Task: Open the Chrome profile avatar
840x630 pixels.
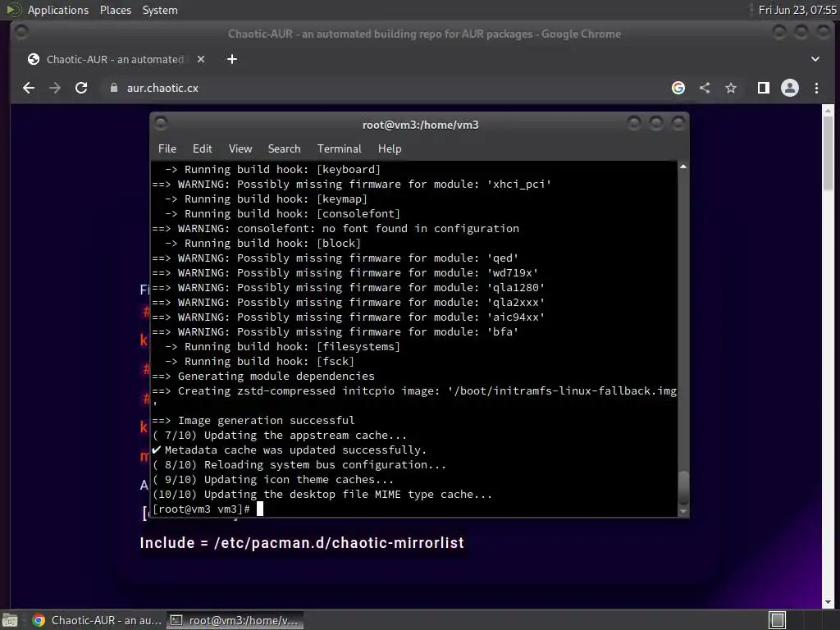Action: click(790, 88)
